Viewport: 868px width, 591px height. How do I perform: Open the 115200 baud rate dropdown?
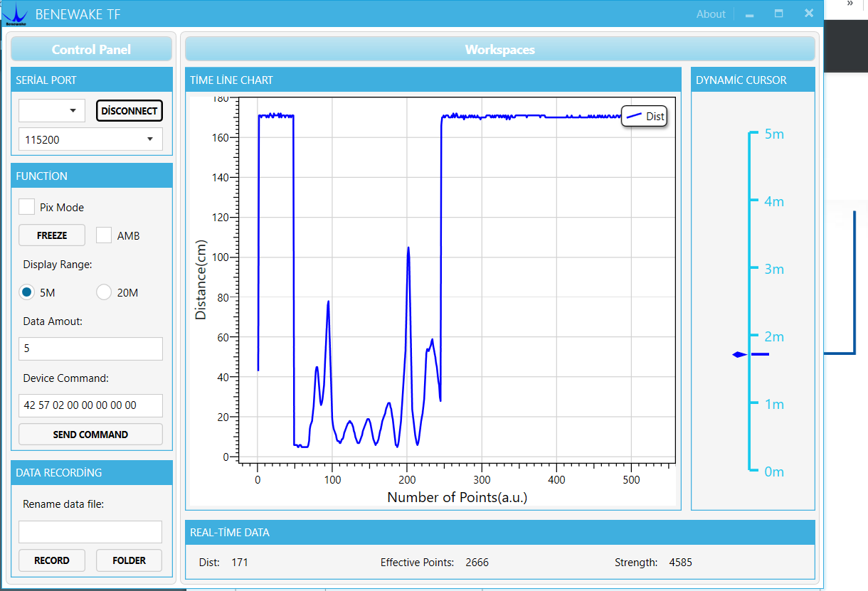90,139
